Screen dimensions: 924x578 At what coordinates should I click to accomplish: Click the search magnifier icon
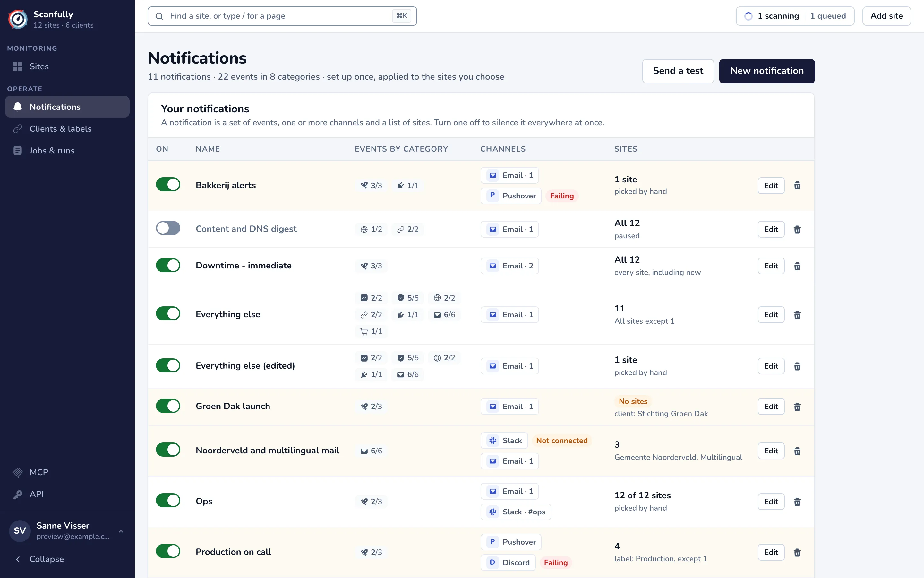pos(159,16)
